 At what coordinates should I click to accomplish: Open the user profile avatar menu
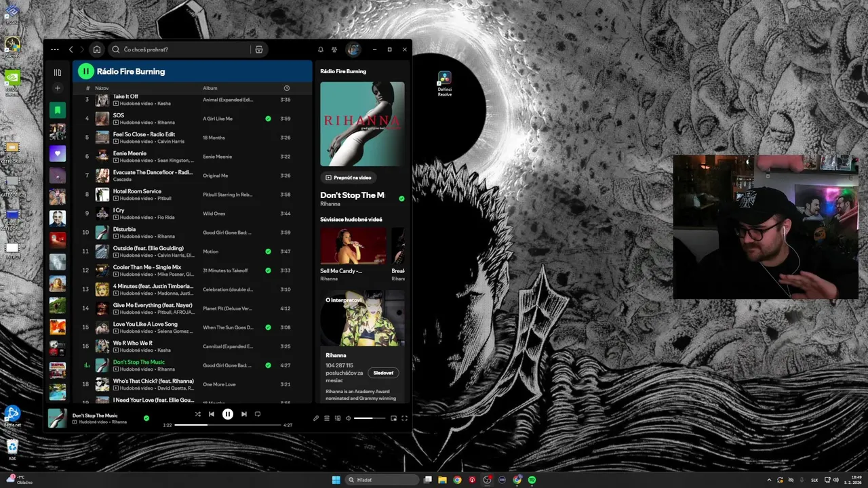[x=353, y=49]
